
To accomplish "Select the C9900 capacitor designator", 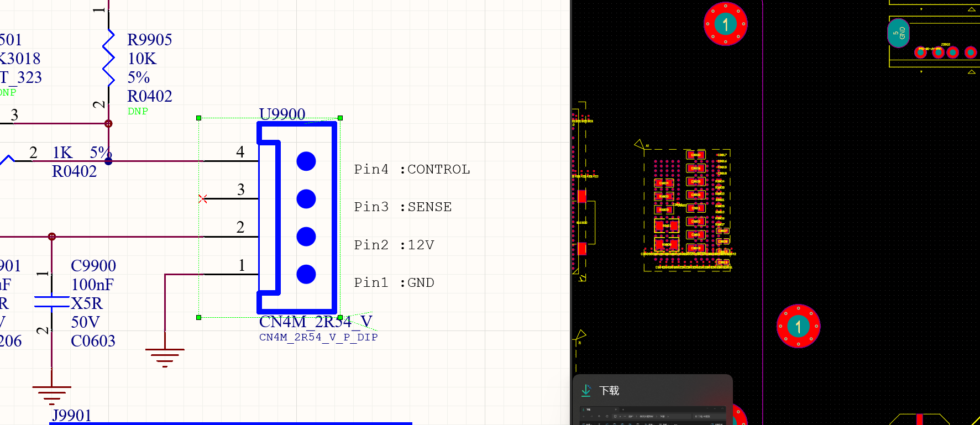I will point(93,266).
